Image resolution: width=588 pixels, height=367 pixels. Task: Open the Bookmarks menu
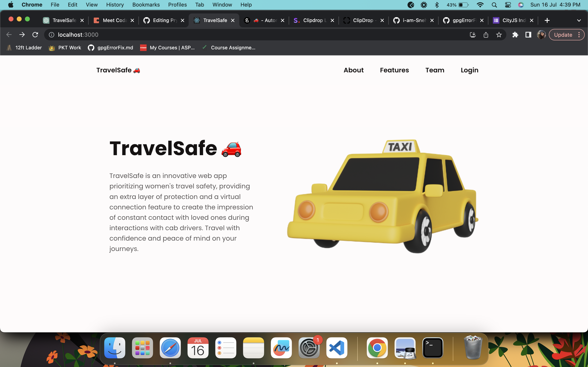(146, 5)
